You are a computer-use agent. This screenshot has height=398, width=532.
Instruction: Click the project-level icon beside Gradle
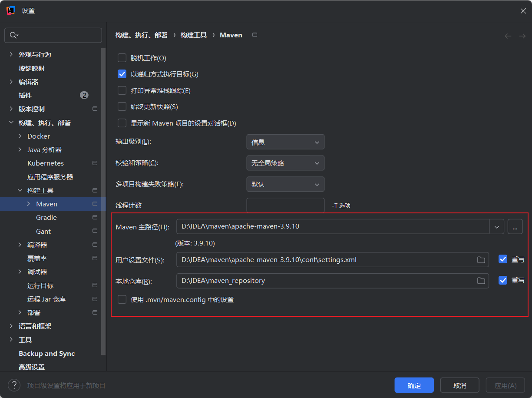pos(95,217)
